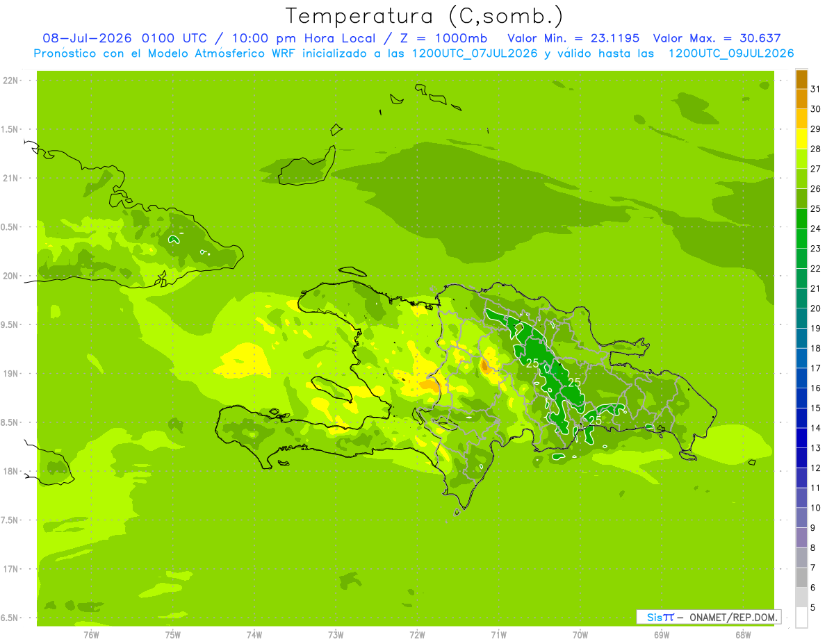
Task: Click the "1200UTC_09JUL2026" valid-until time
Action: coord(731,53)
